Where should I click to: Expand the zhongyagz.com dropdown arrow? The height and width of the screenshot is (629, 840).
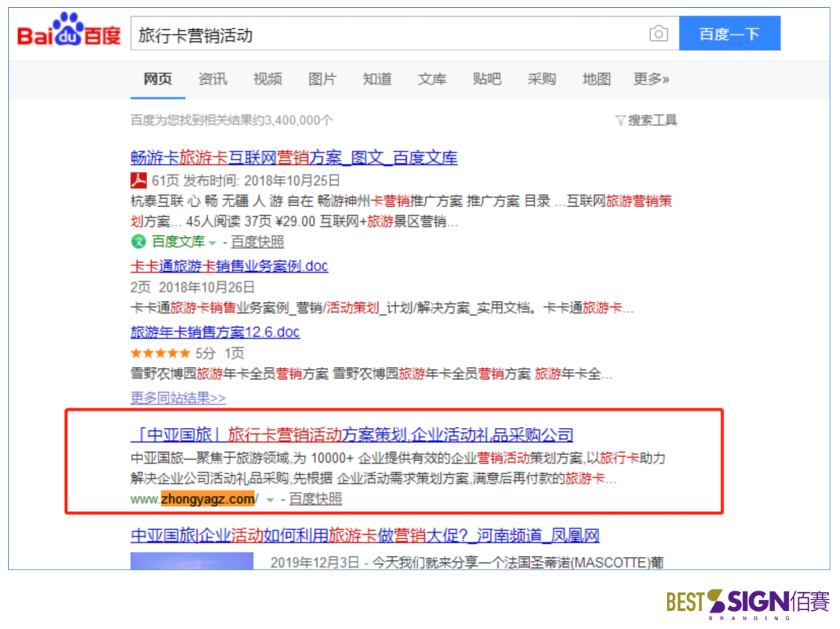[x=270, y=500]
